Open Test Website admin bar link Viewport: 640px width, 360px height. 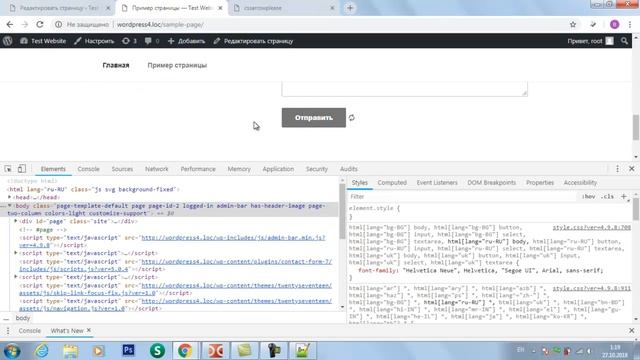pos(43,41)
